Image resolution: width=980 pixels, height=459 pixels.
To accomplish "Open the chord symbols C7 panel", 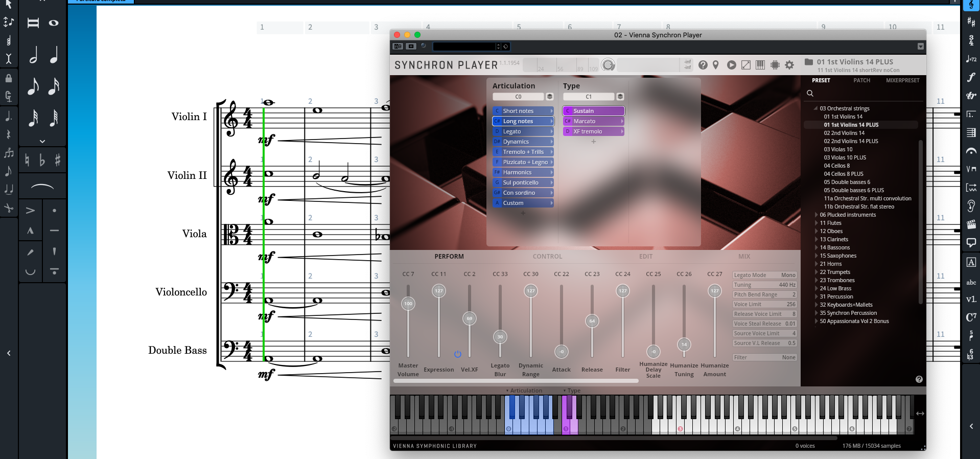I will click(x=971, y=317).
